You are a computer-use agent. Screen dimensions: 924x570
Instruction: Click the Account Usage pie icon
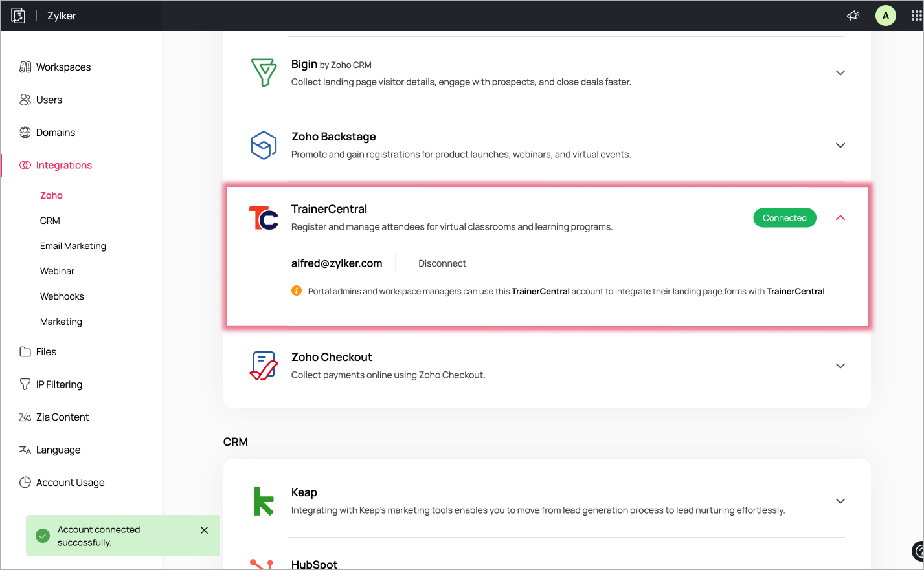[25, 482]
